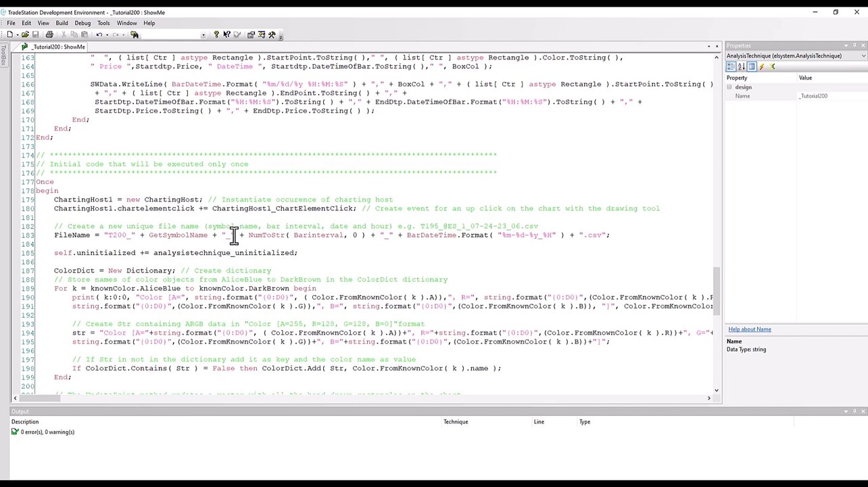868x487 pixels.
Task: Click the Output panel auto-hide pin
Action: click(x=854, y=411)
